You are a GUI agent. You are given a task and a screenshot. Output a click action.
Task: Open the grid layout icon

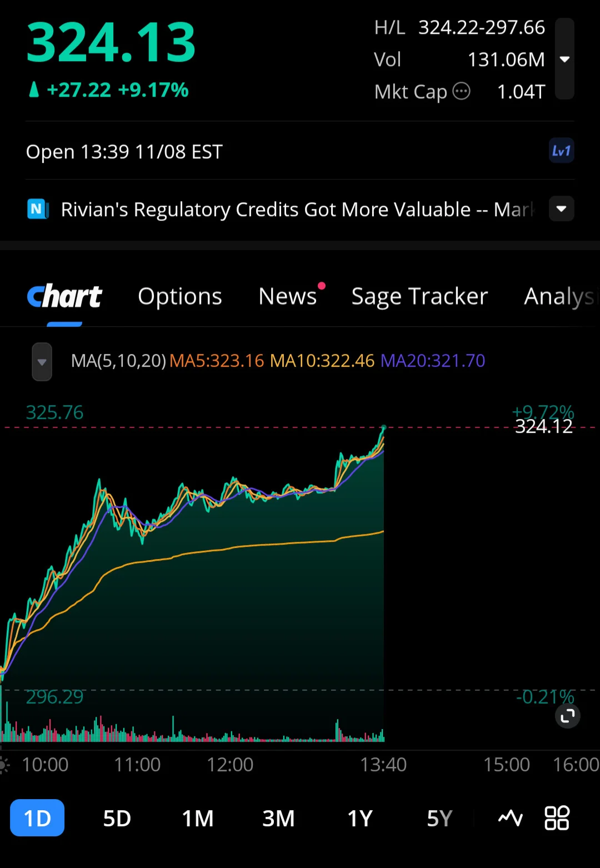click(x=557, y=818)
